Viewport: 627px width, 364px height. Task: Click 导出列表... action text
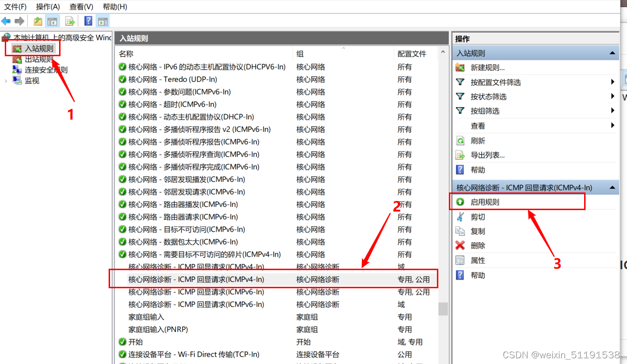click(487, 155)
